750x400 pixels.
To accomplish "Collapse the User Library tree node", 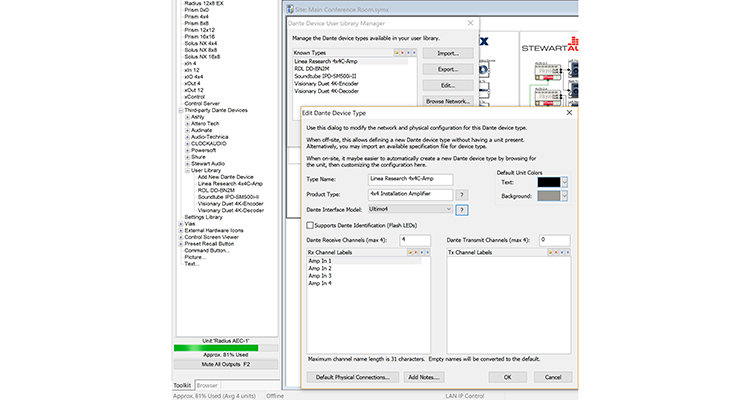I will (187, 170).
